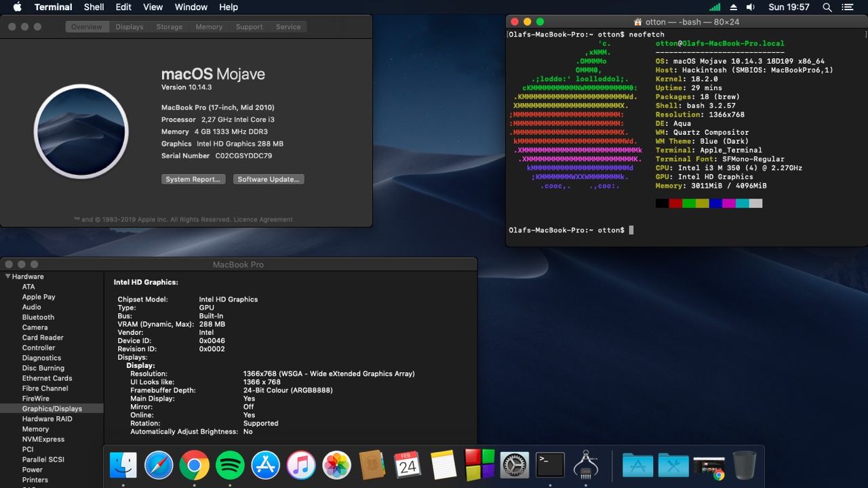Viewport: 868px width, 488px height.
Task: Select Graphics/Displays in the sidebar
Action: [x=52, y=409]
